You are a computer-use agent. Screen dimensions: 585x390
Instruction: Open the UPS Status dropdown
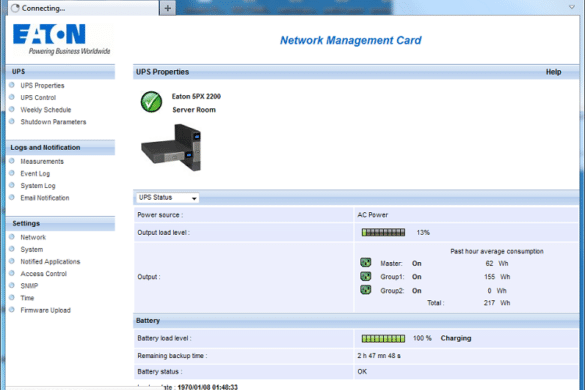coord(167,198)
